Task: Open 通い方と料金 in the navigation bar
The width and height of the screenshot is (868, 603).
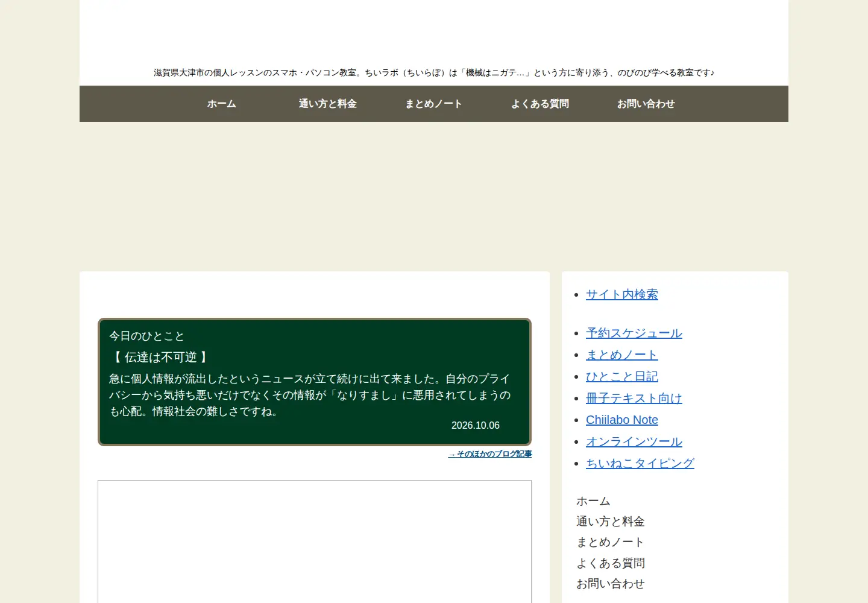Action: pyautogui.click(x=328, y=104)
